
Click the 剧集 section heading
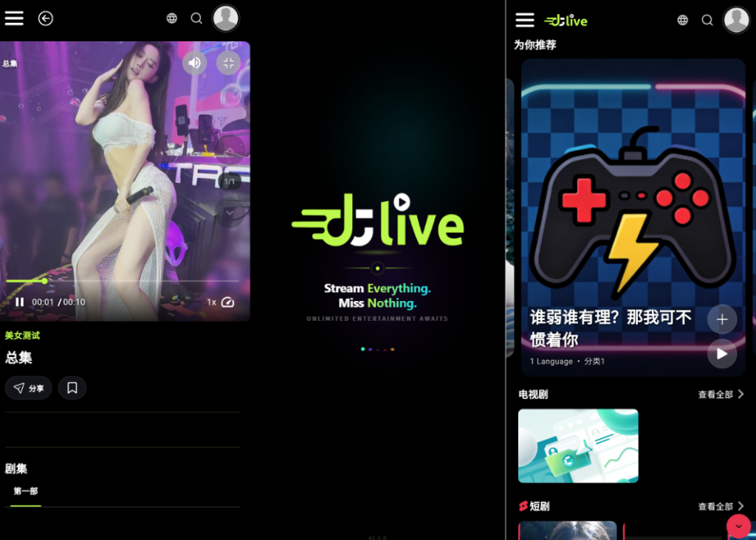[16, 468]
